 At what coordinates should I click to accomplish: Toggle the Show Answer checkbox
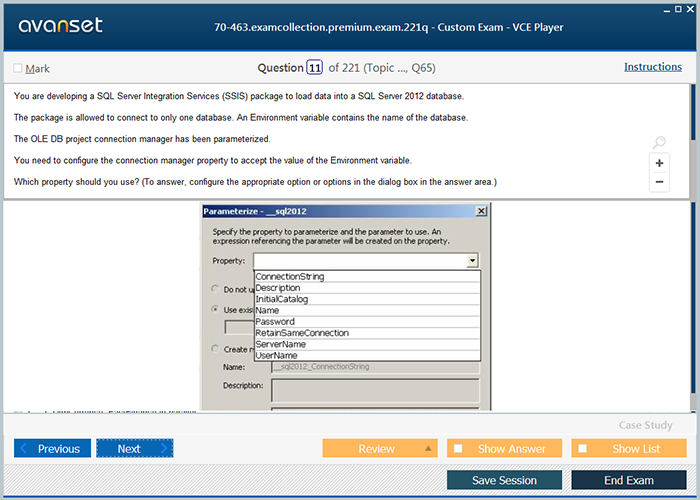pos(458,448)
